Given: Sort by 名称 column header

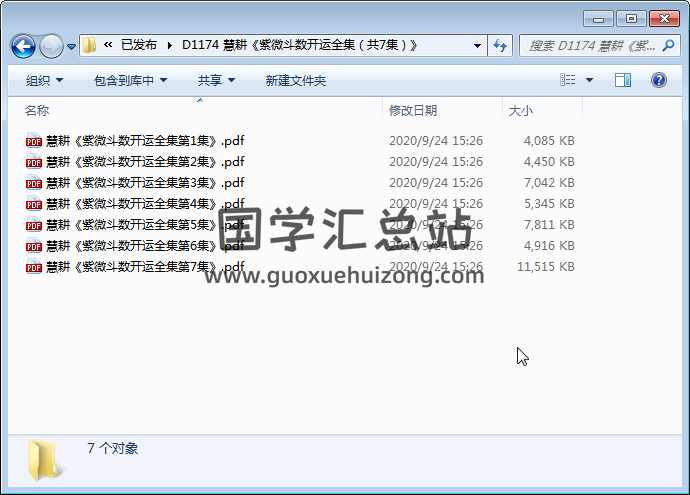Looking at the screenshot, I should [x=37, y=110].
